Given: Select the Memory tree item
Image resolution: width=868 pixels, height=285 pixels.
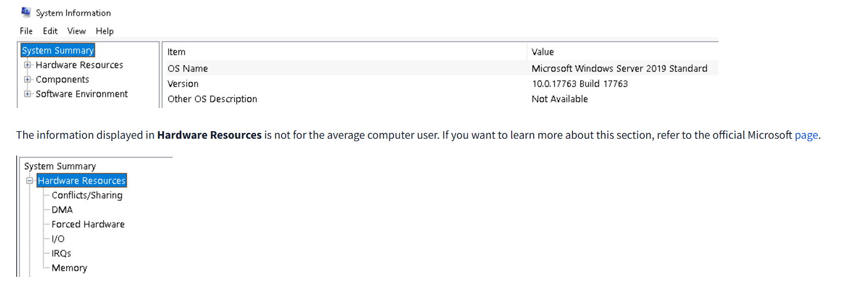Looking at the screenshot, I should [70, 268].
